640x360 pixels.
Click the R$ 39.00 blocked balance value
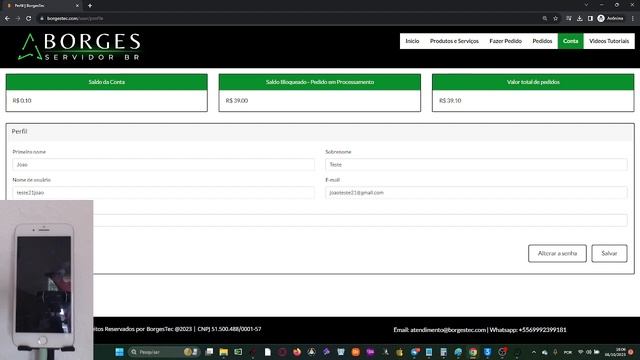coord(237,100)
